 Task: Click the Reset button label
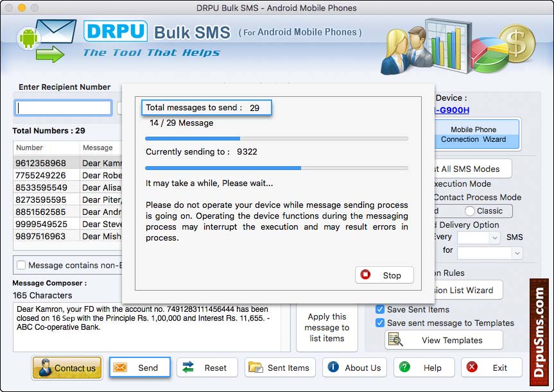point(215,368)
